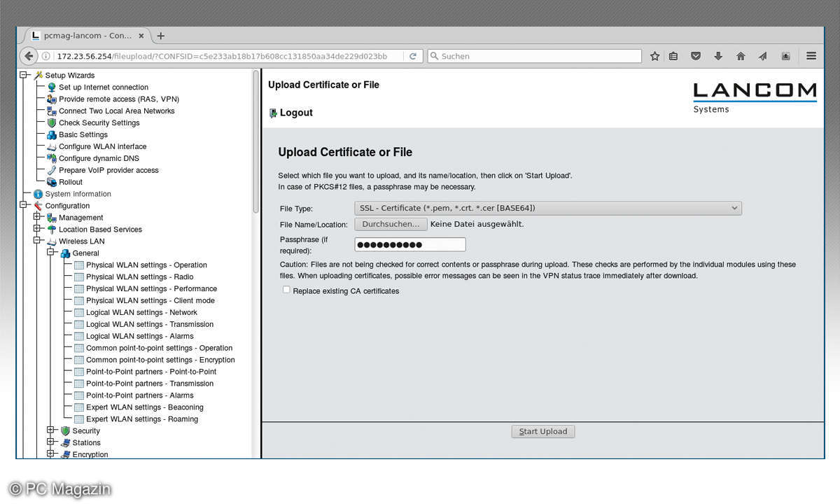Click the Check Security Settings shield icon

click(x=52, y=123)
